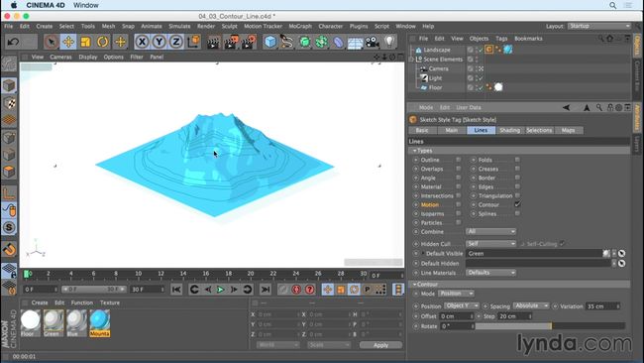Click the Enable Snap S icon
644x363 pixels.
click(9, 227)
